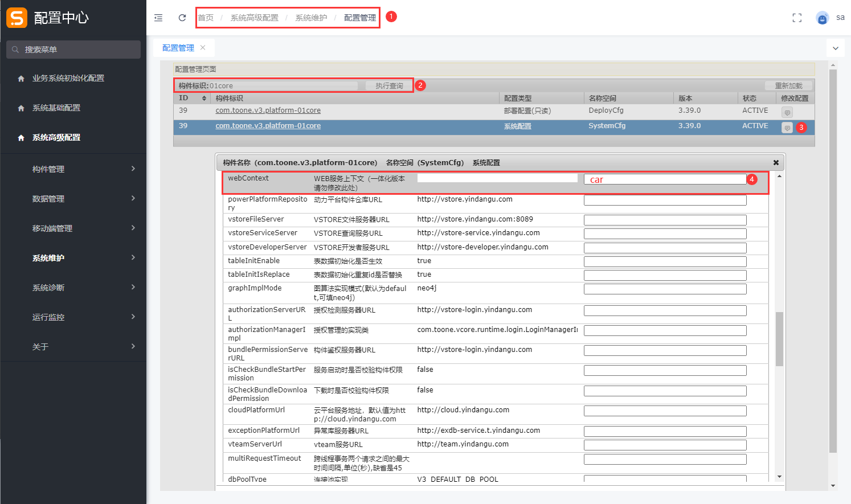Switch to the 配置管理 tab
The image size is (851, 504).
[178, 48]
